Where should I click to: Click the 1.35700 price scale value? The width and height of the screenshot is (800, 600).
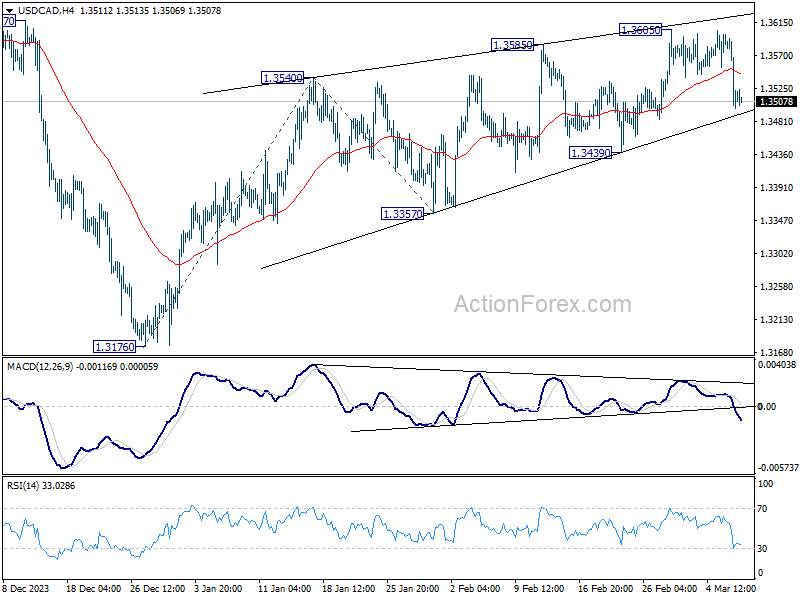777,56
